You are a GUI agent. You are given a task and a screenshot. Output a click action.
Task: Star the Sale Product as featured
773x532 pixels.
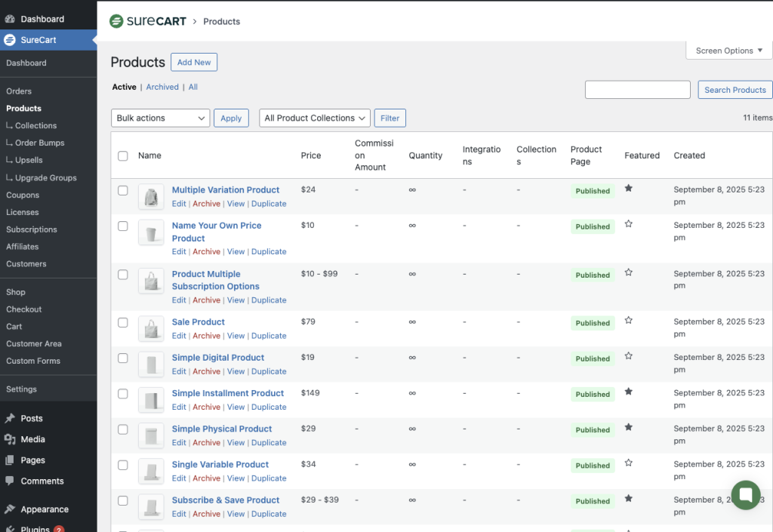point(628,321)
